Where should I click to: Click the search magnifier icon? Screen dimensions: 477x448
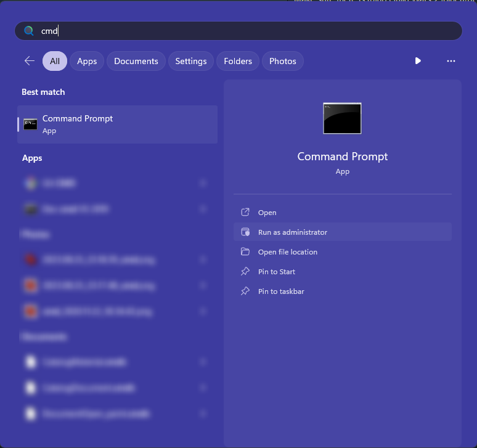pyautogui.click(x=29, y=31)
